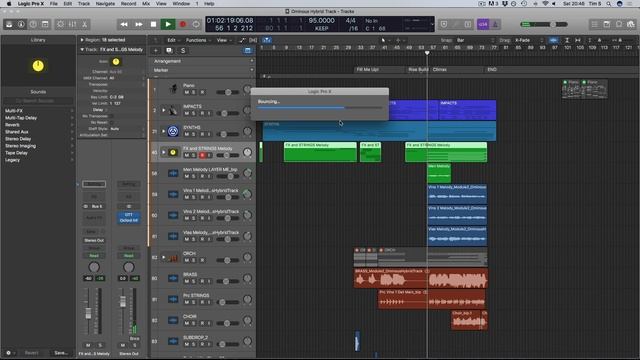The width and height of the screenshot is (640, 360).
Task: Toggle the Inspector button in control bar
Action: [21, 24]
